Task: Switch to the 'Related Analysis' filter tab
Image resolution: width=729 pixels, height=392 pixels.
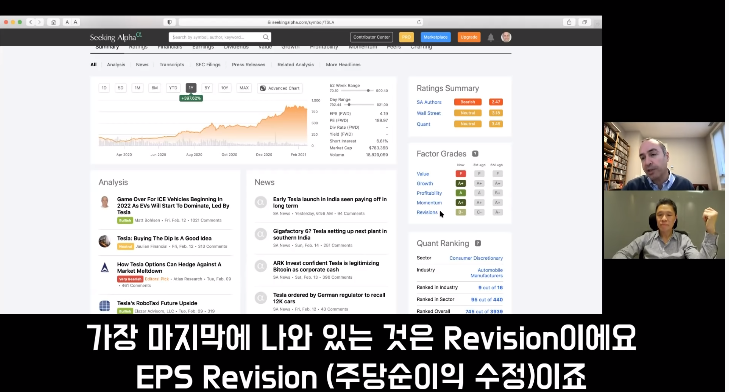Action: (x=296, y=65)
